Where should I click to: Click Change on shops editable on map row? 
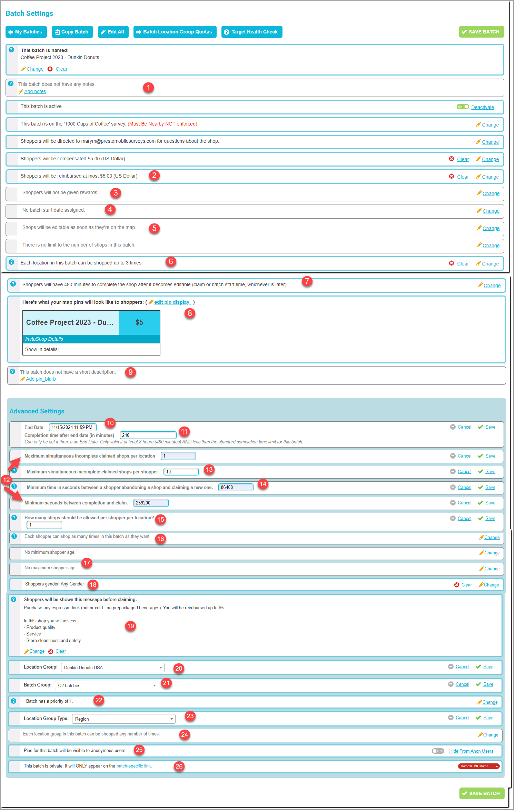(x=491, y=228)
